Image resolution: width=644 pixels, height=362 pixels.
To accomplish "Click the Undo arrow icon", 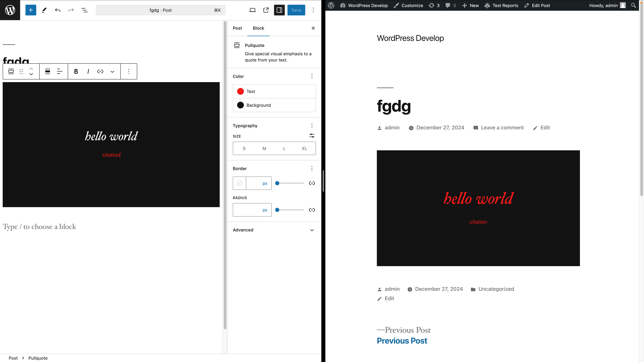I will [58, 10].
